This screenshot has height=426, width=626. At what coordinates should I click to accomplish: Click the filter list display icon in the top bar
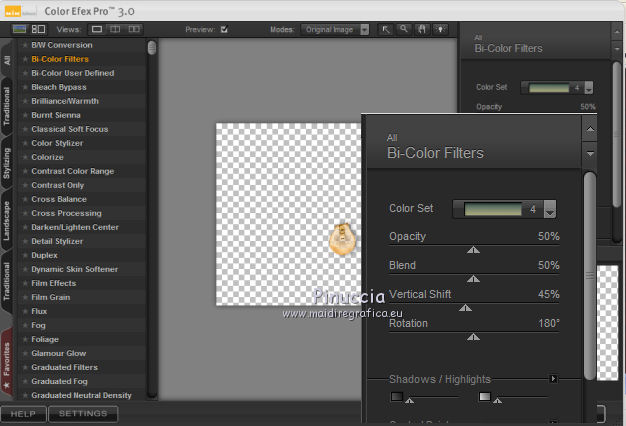click(19, 29)
